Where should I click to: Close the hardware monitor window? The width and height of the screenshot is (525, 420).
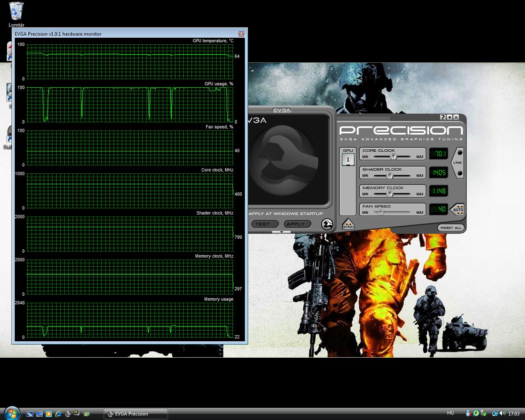click(x=241, y=34)
